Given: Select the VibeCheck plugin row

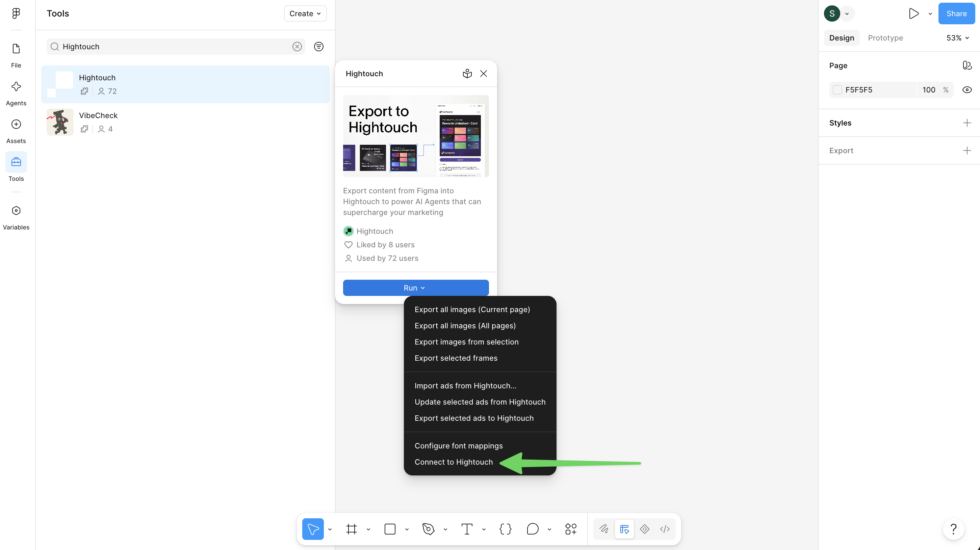Looking at the screenshot, I should [185, 122].
